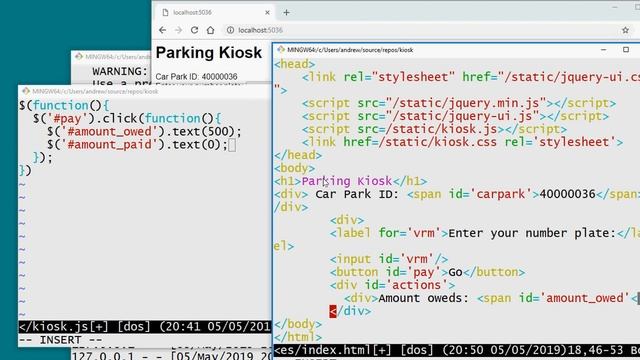Click '/static/jquery-ui.js' script source
This screenshot has height=360, width=640.
[462, 116]
